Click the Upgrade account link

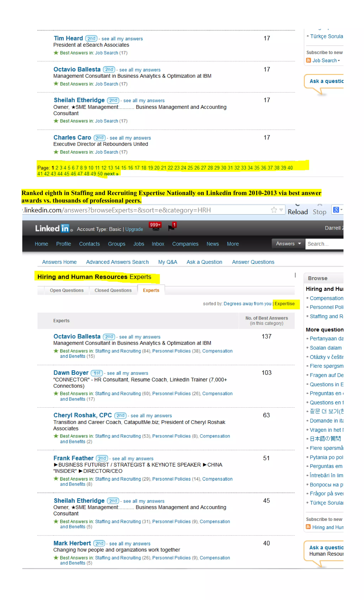click(x=134, y=229)
